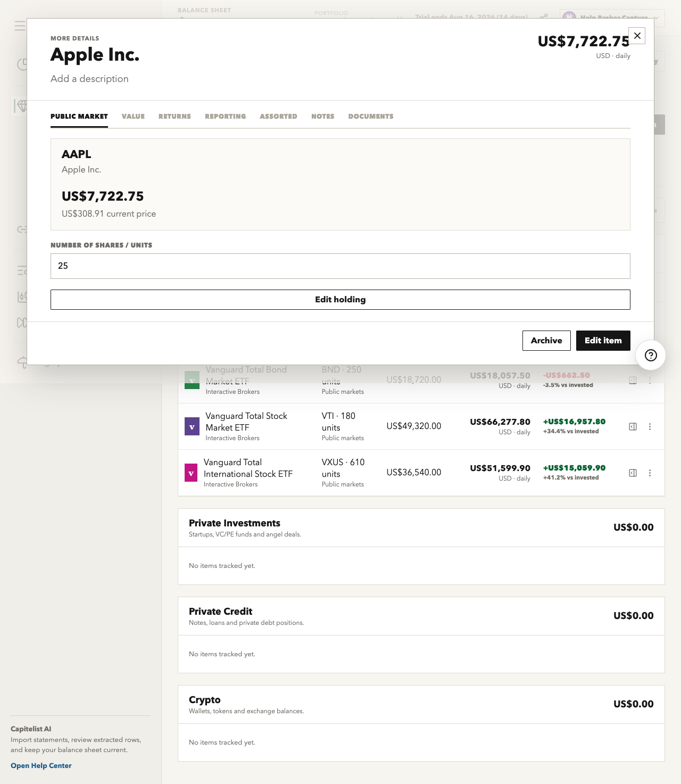Click the share icon in top header

(x=544, y=17)
